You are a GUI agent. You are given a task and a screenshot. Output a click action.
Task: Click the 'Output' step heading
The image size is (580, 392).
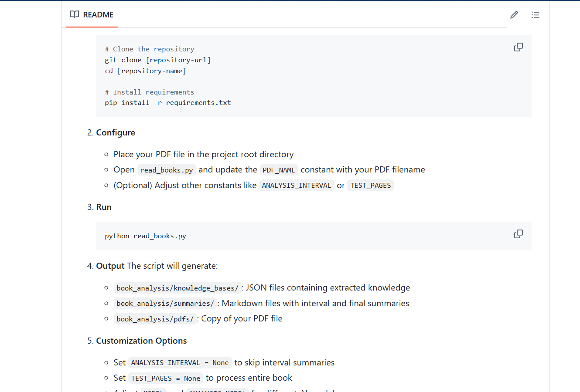(110, 266)
